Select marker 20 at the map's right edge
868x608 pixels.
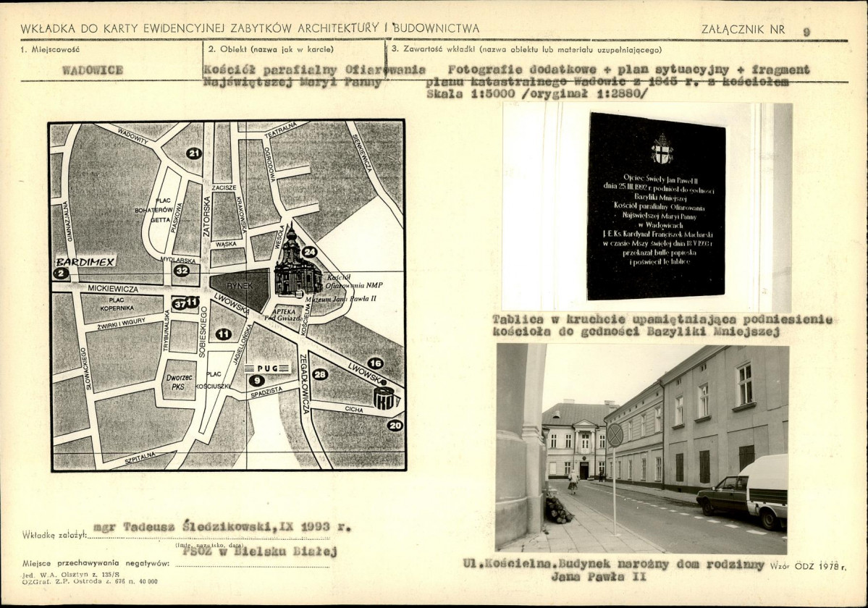click(x=395, y=426)
